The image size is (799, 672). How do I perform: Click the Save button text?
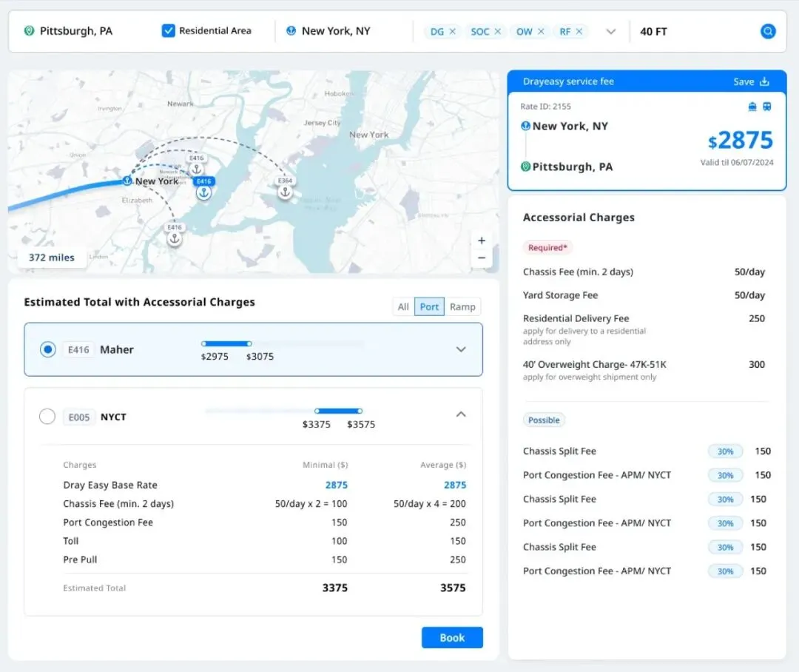pos(744,81)
